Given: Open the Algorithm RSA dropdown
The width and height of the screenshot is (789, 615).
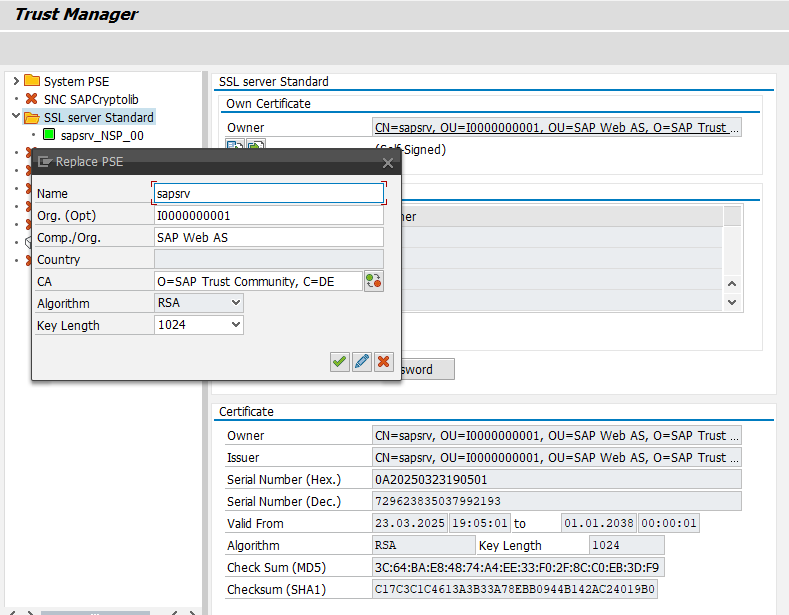Looking at the screenshot, I should pos(199,303).
